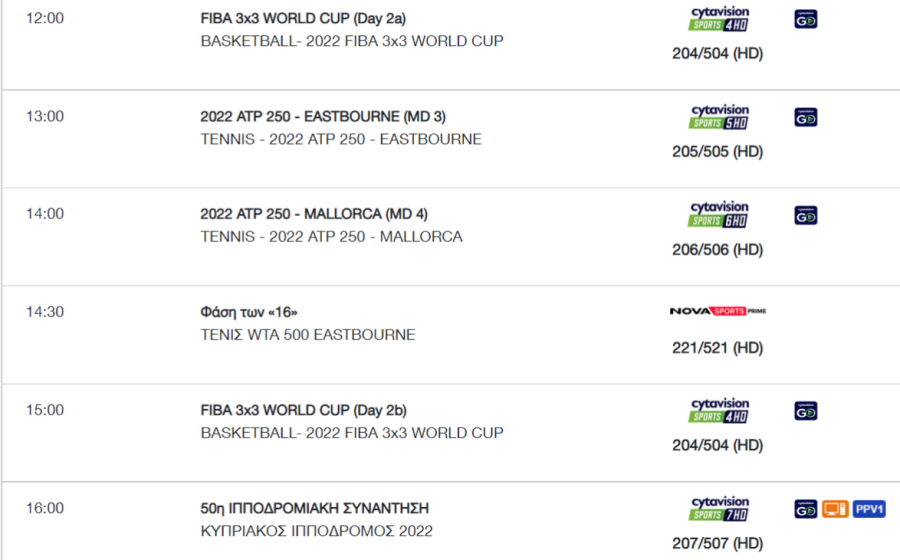Click the GO icon for FIBA Day 2b

[806, 411]
